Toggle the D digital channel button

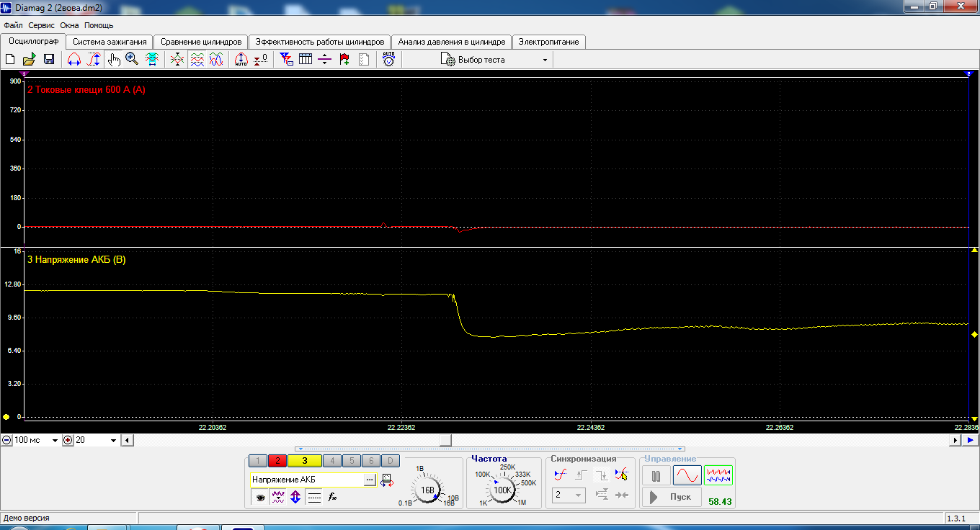(390, 461)
